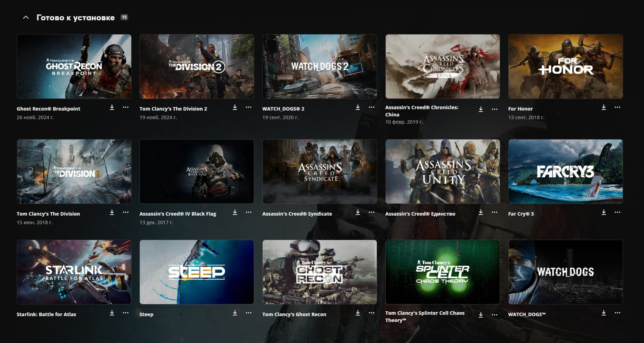Open the Splinter Cell Chaos Theory cover
Screen dimensions: 644x343
coord(443,272)
